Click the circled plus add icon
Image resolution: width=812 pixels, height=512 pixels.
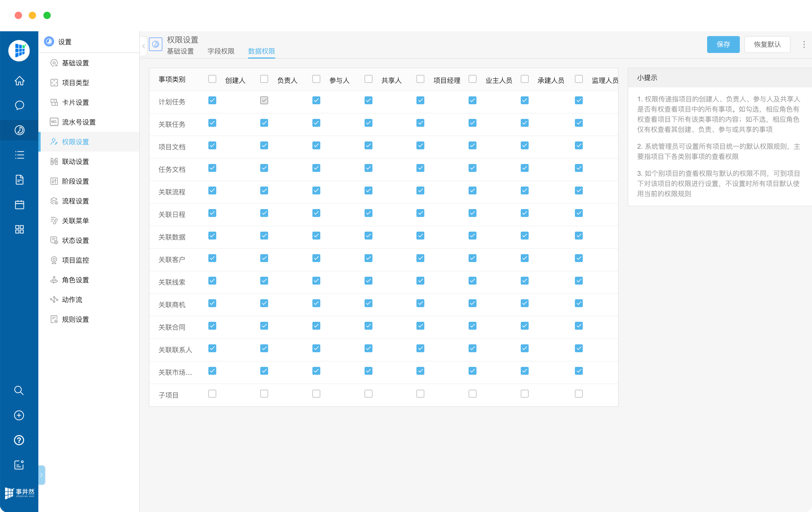tap(19, 415)
